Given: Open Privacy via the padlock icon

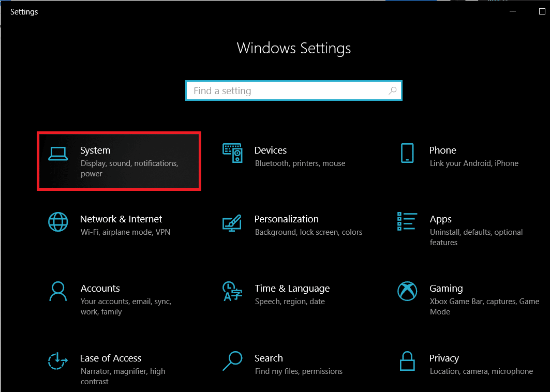Looking at the screenshot, I should pyautogui.click(x=407, y=362).
